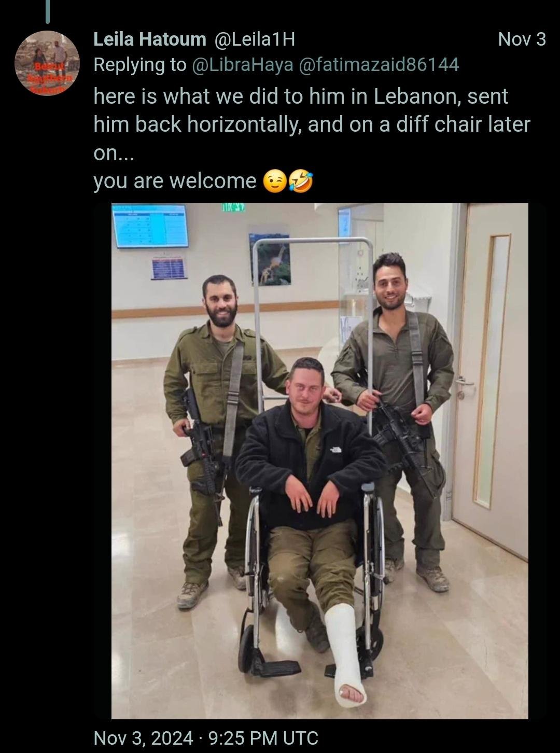Click the white leg cast in photo
Viewport: 560px width, 753px height.
click(x=346, y=654)
